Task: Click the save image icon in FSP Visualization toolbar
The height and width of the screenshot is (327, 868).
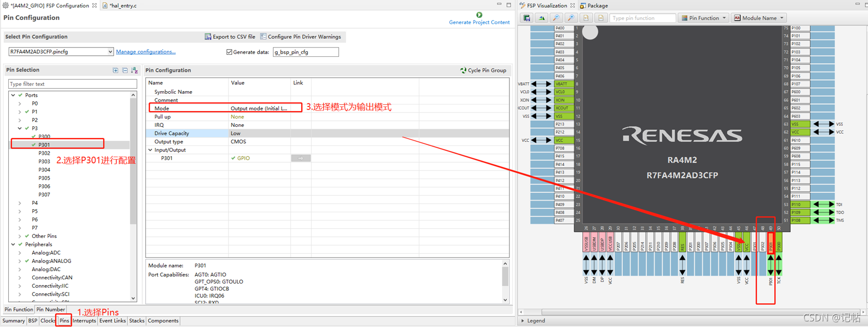Action: (527, 18)
